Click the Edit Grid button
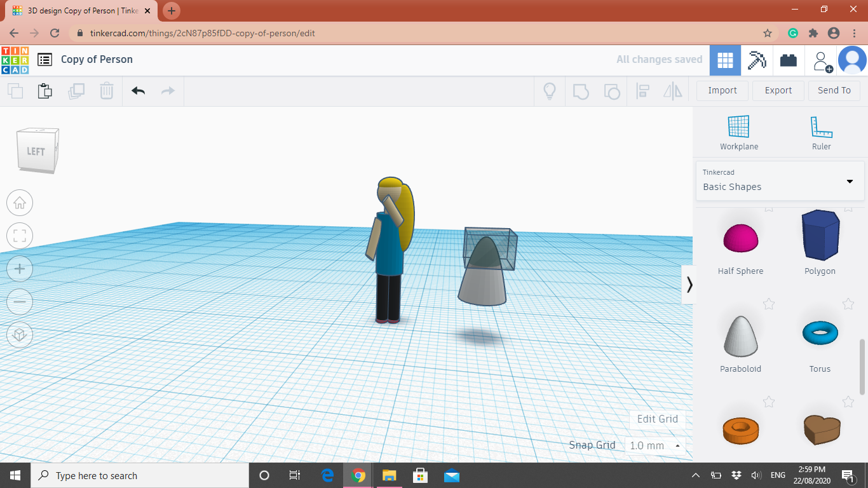868x488 pixels. (x=658, y=419)
